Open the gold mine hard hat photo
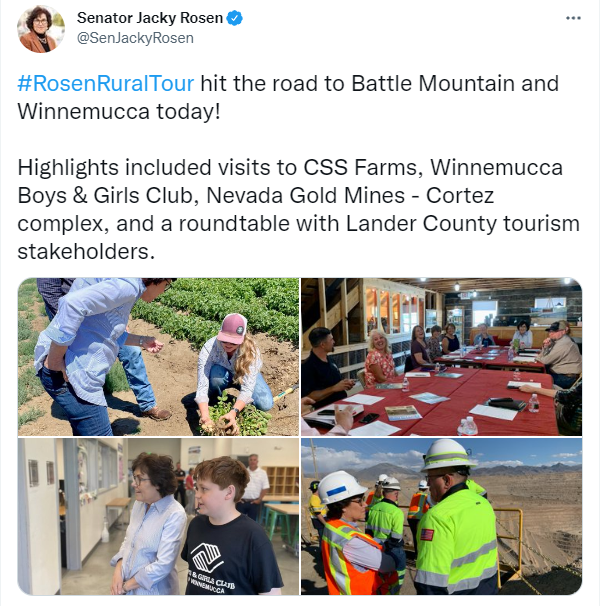This screenshot has height=606, width=601. (441, 516)
